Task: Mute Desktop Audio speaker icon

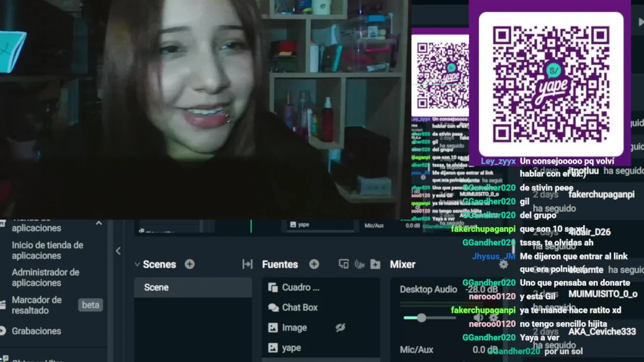Action: coord(478,318)
